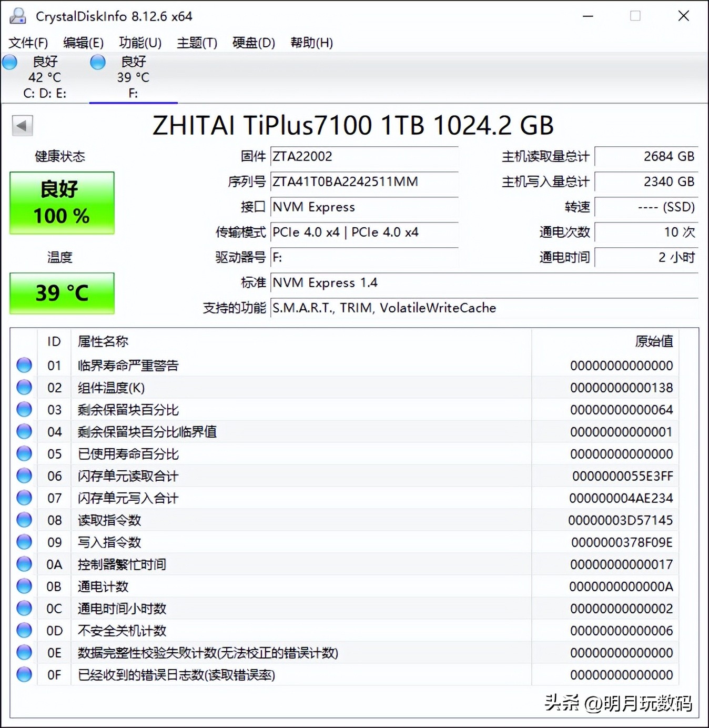This screenshot has width=709, height=728.
Task: Open the 主题(T) theme menu
Action: (197, 43)
